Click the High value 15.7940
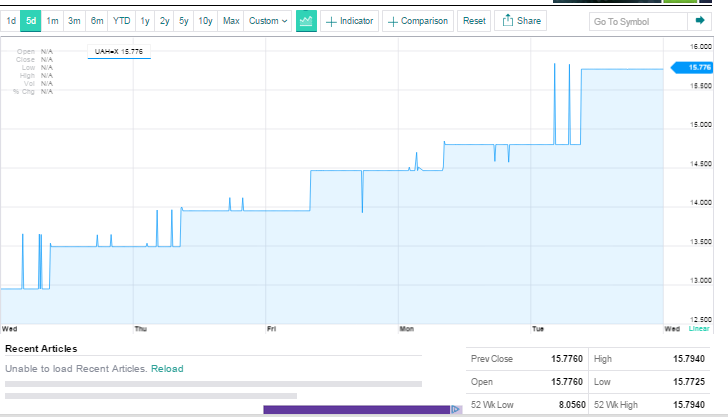 tap(689, 359)
